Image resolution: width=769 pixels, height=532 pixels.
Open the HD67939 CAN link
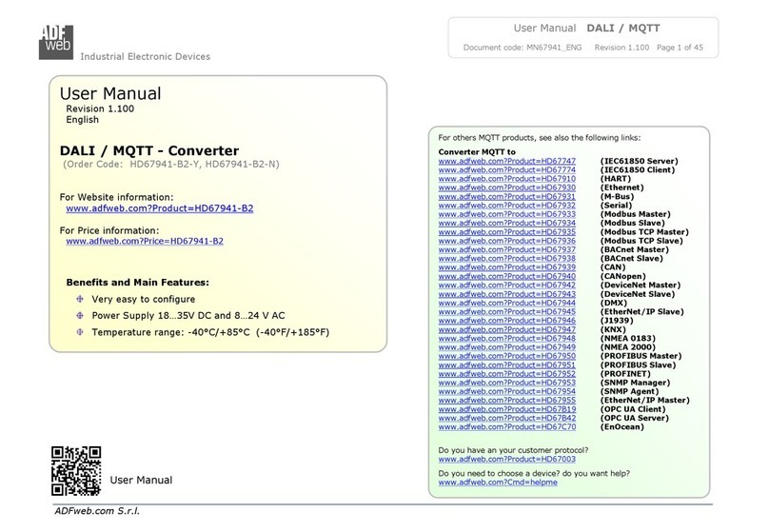pos(507,267)
